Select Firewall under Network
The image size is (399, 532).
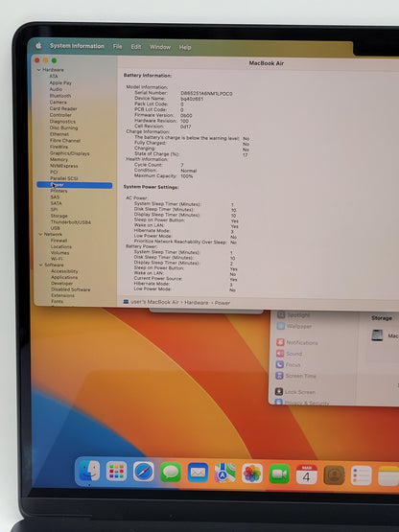pyautogui.click(x=59, y=241)
